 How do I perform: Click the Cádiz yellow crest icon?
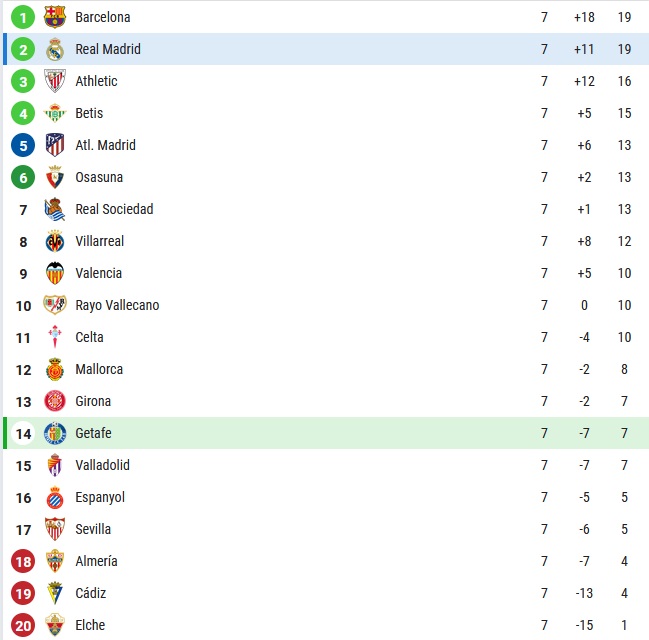coord(55,593)
